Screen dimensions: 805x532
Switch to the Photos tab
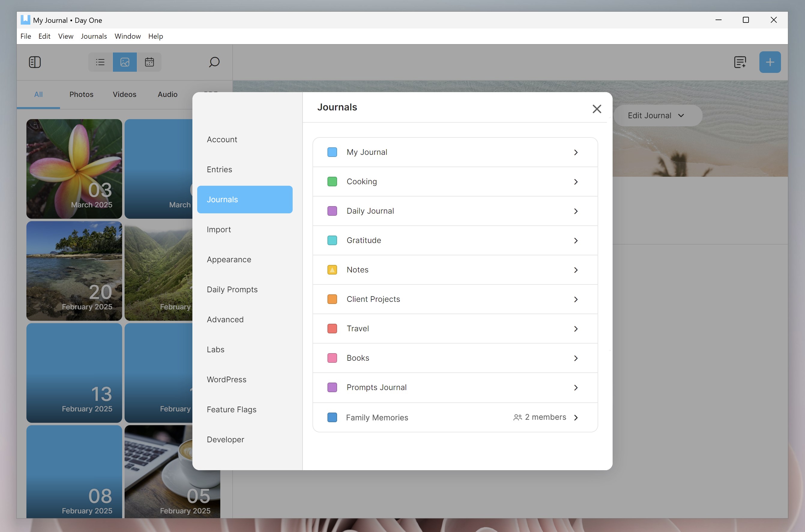pyautogui.click(x=81, y=94)
